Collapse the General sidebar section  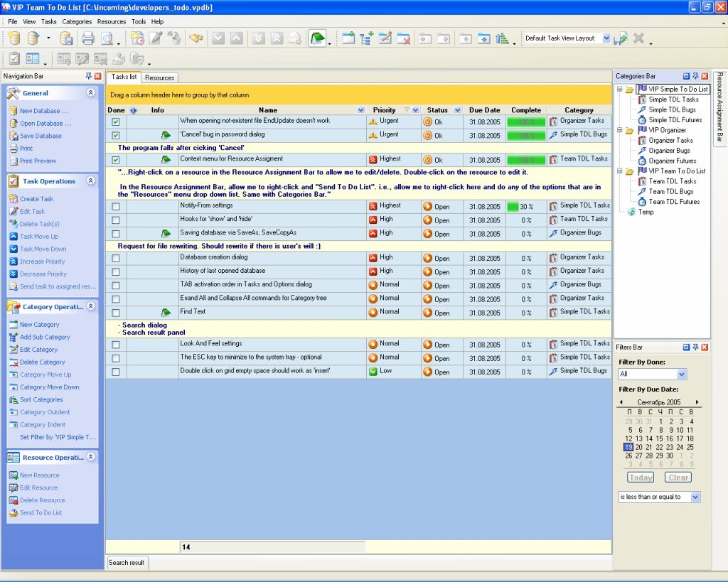click(90, 92)
